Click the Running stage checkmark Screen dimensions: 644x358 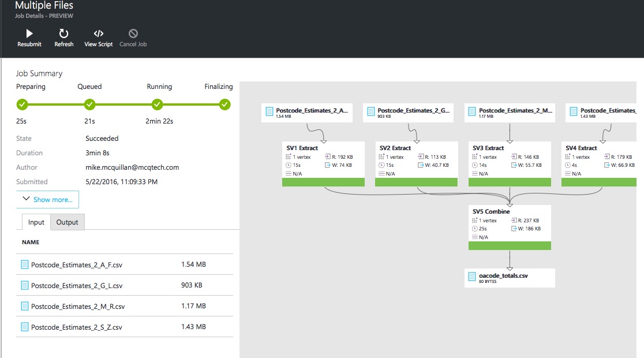click(157, 105)
